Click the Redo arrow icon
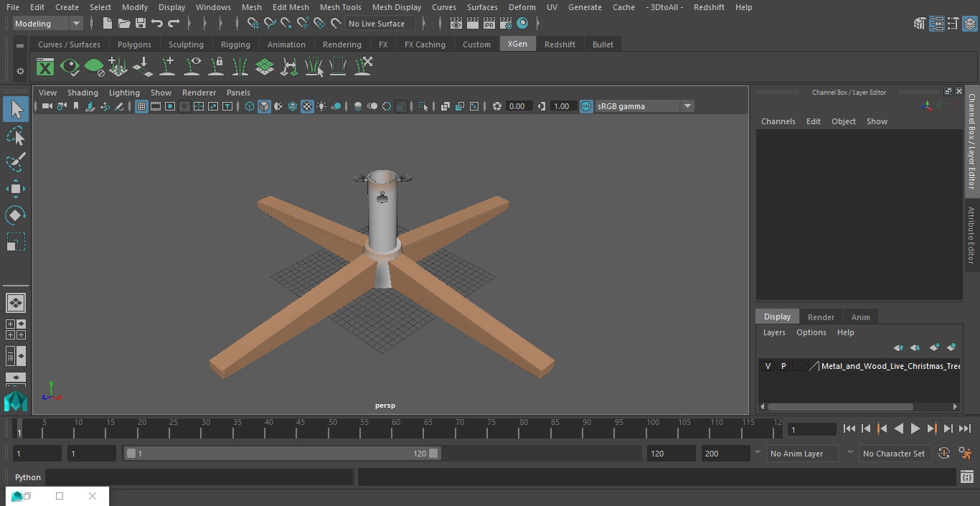 coord(174,24)
